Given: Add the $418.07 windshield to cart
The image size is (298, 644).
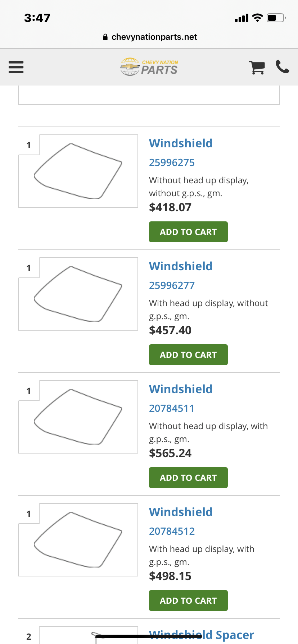Looking at the screenshot, I should (x=188, y=232).
